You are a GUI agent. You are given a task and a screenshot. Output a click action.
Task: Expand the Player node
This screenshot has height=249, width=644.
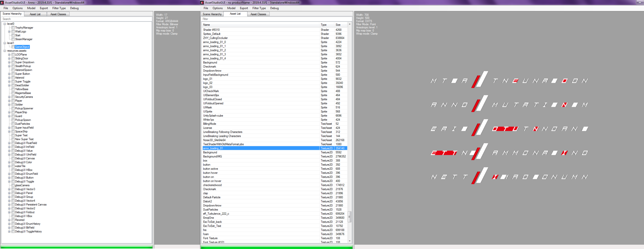pyautogui.click(x=9, y=101)
